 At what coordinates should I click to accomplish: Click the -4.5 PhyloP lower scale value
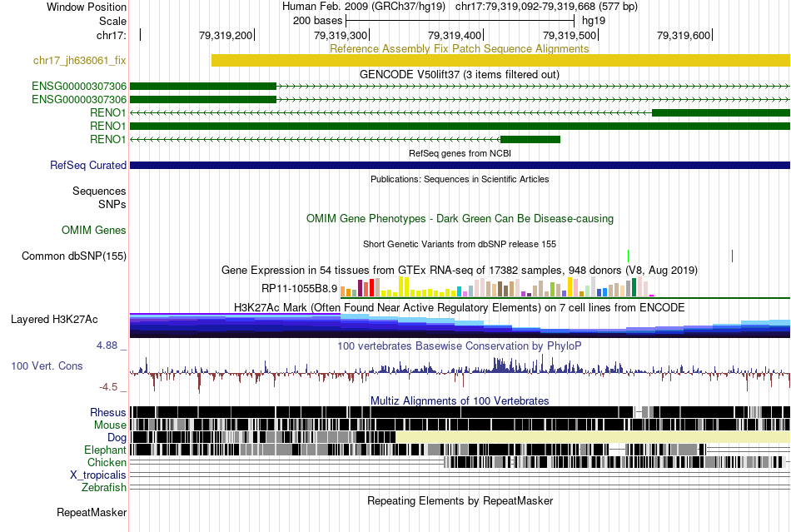(x=108, y=387)
